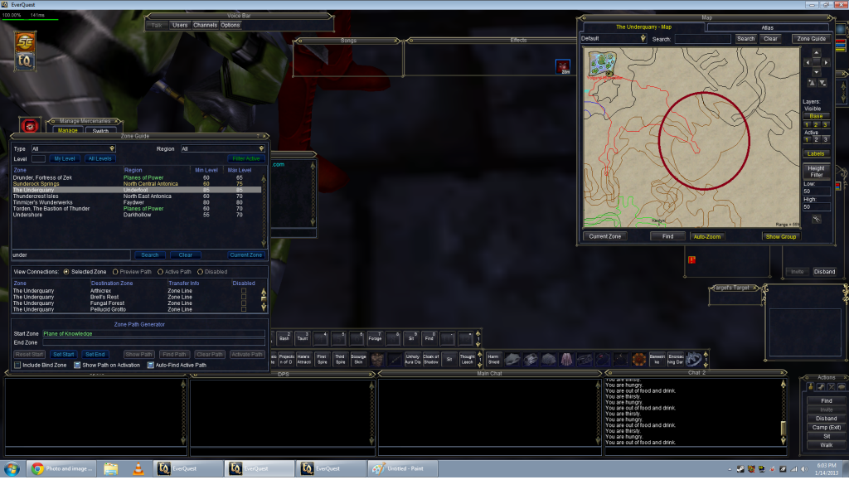Select the Selected Zone radio button
The height and width of the screenshot is (504, 849).
pos(66,272)
